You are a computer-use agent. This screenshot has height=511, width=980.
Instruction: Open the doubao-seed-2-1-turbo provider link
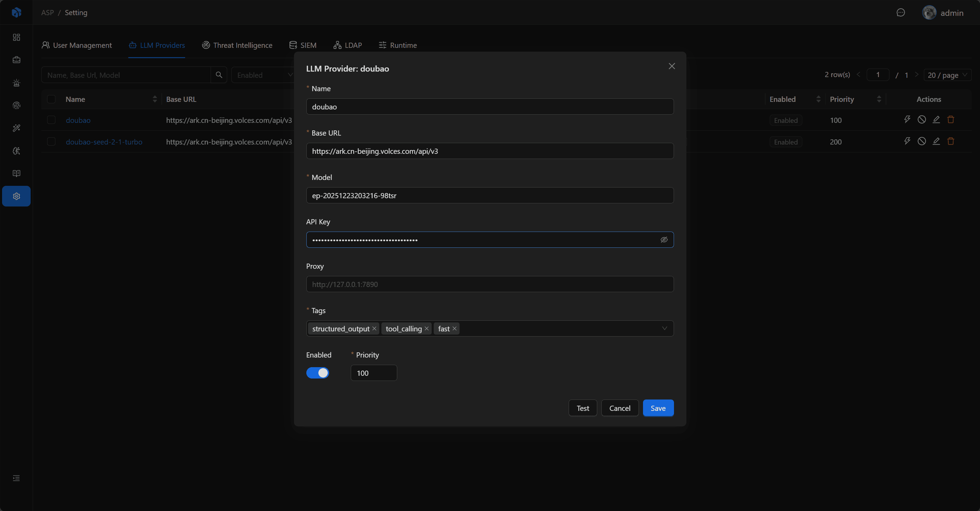coord(104,142)
